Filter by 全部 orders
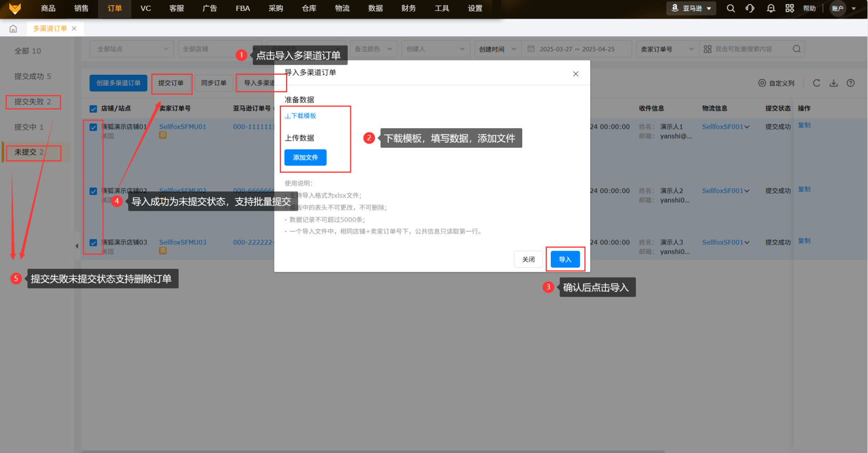868x453 pixels. (x=28, y=51)
